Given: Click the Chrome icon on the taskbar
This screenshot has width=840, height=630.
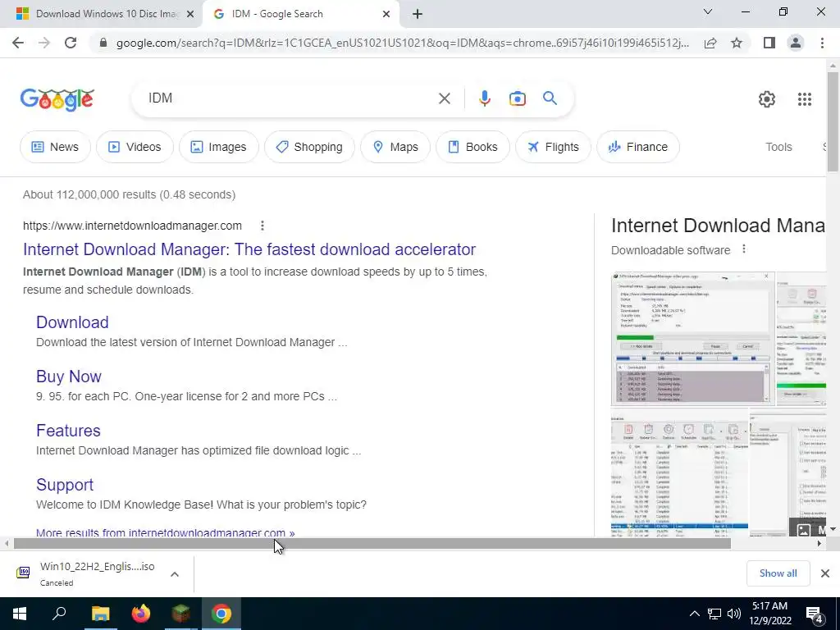Looking at the screenshot, I should coord(221,614).
